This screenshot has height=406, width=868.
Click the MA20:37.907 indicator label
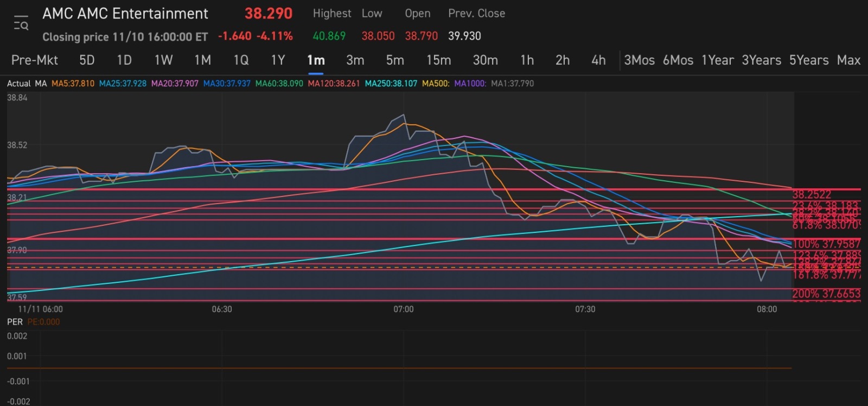coord(175,84)
